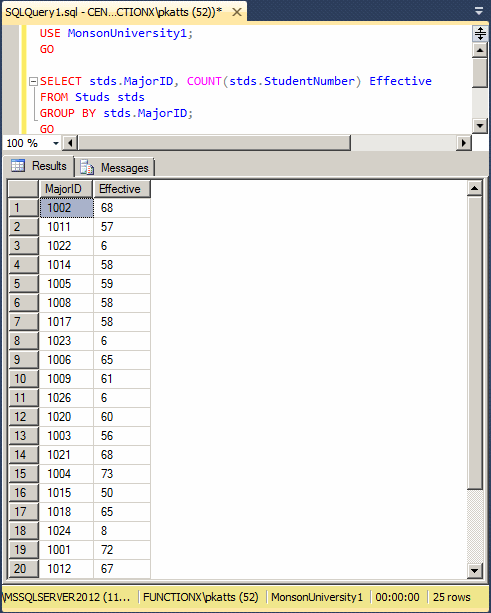491x613 pixels.
Task: Open the active files dropdown arrow
Action: (479, 11)
